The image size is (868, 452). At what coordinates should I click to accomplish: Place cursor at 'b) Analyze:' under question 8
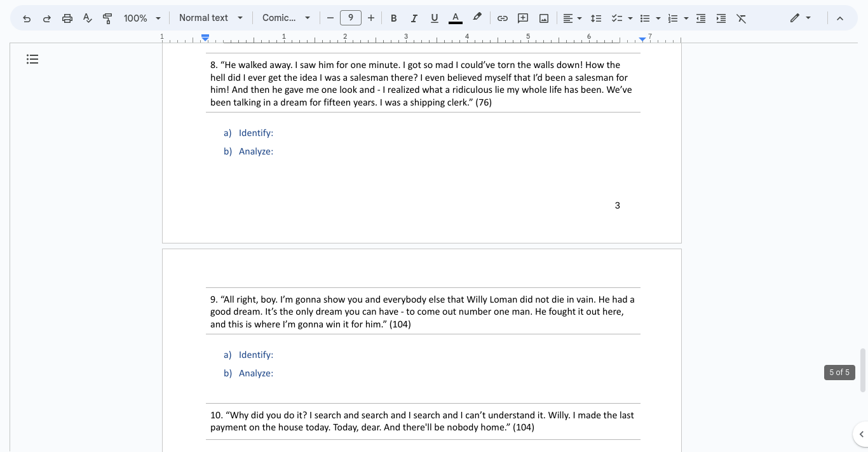click(248, 151)
